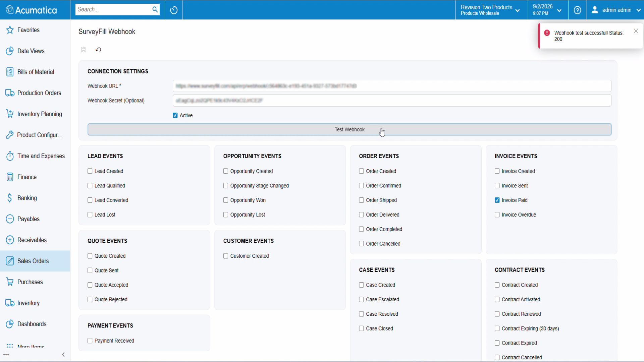
Task: Open Purchases menu item
Action: [35, 282]
